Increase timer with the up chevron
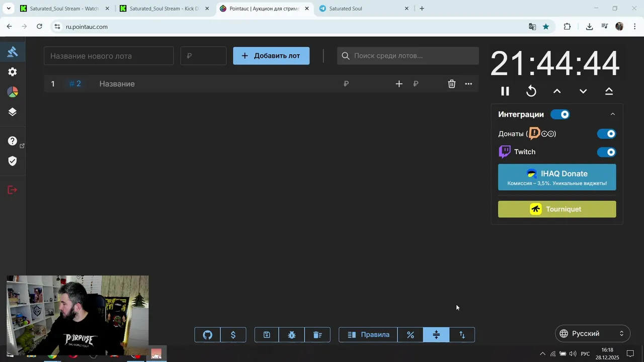 [x=557, y=91]
